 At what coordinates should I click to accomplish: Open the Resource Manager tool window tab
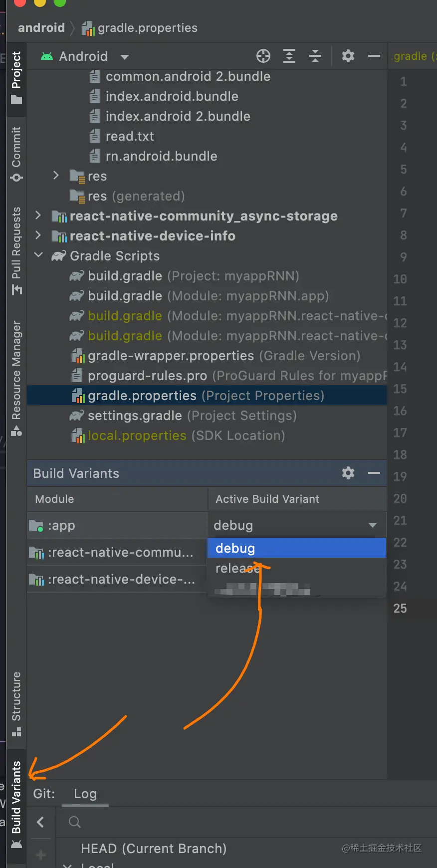[x=16, y=378]
